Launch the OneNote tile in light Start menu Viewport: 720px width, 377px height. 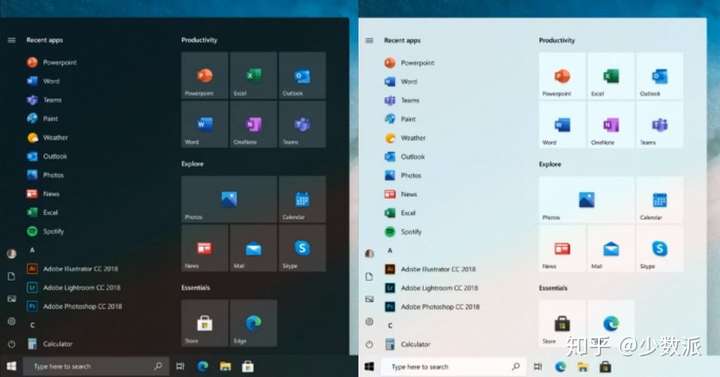611,125
